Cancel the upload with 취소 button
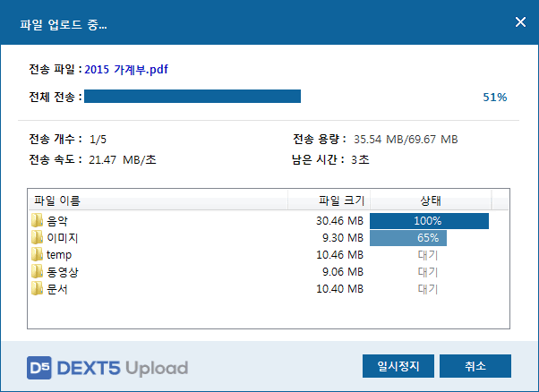 tap(475, 366)
